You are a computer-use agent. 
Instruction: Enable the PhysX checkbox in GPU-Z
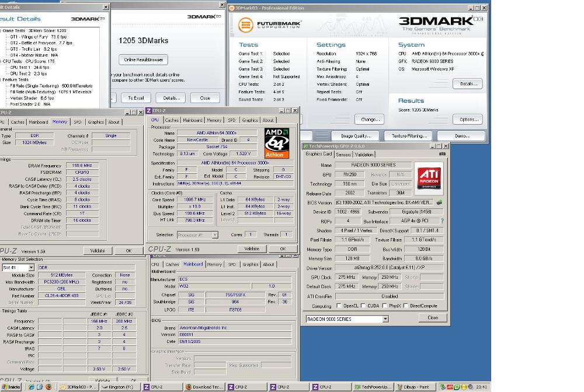click(384, 306)
